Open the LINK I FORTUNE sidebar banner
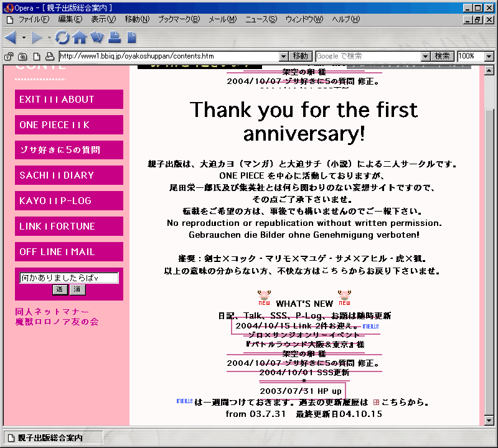The image size is (498, 448). pyautogui.click(x=69, y=226)
